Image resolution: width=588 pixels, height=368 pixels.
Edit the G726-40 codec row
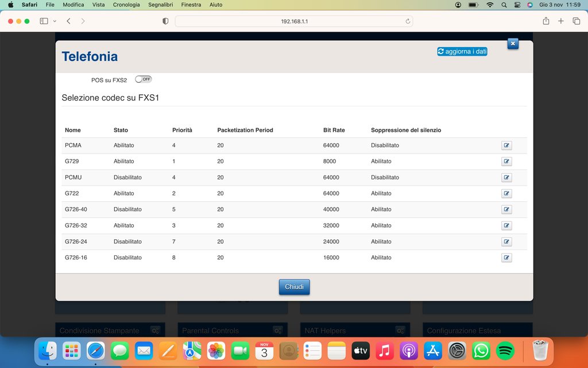(506, 209)
